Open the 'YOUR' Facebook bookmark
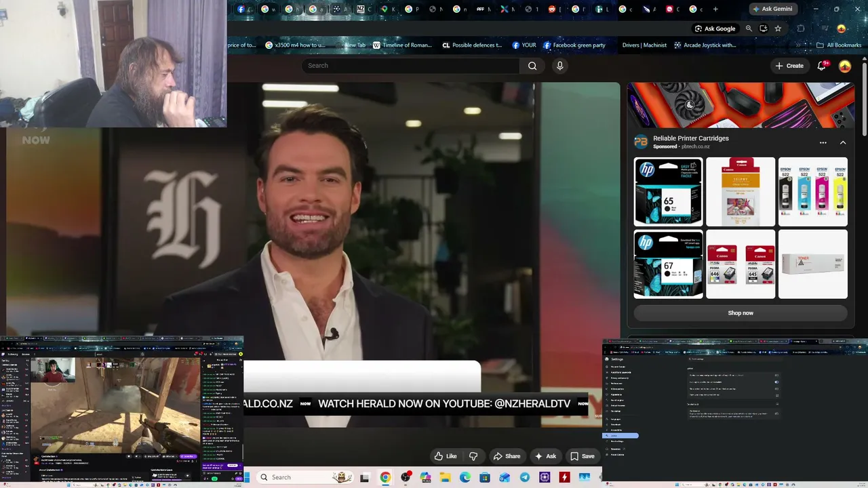 pos(524,45)
